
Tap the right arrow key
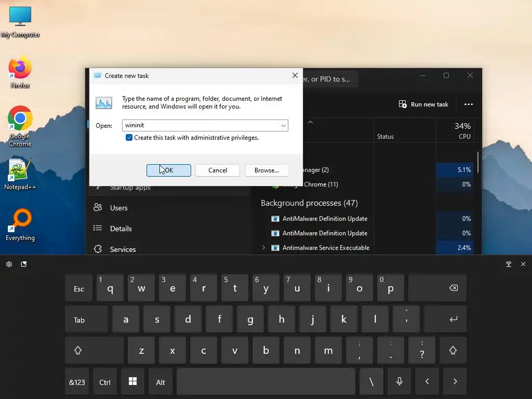point(455,381)
